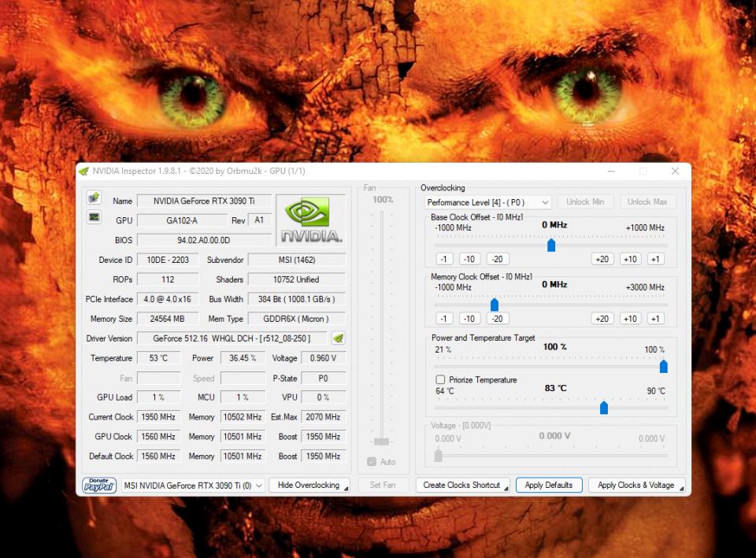Click Base Clock Offset -10 button
Viewport: 756px width, 558px height.
point(469,259)
